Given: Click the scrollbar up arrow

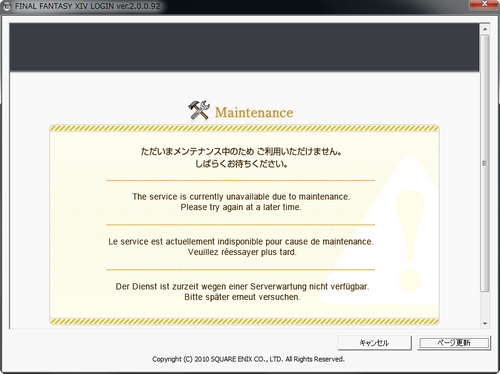Looking at the screenshot, I should pyautogui.click(x=485, y=29).
